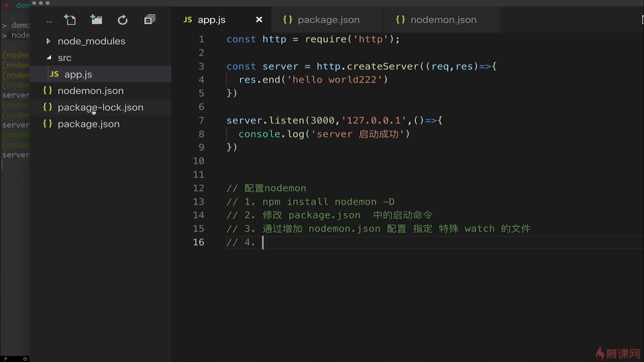Select the app.js editor tab
Screen dimensions: 644x362
[211, 20]
